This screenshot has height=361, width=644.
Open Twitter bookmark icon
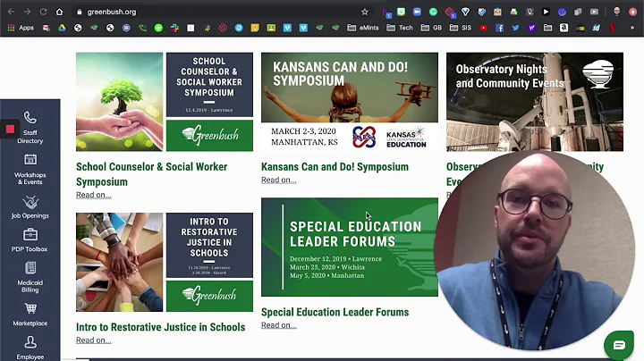[515, 28]
